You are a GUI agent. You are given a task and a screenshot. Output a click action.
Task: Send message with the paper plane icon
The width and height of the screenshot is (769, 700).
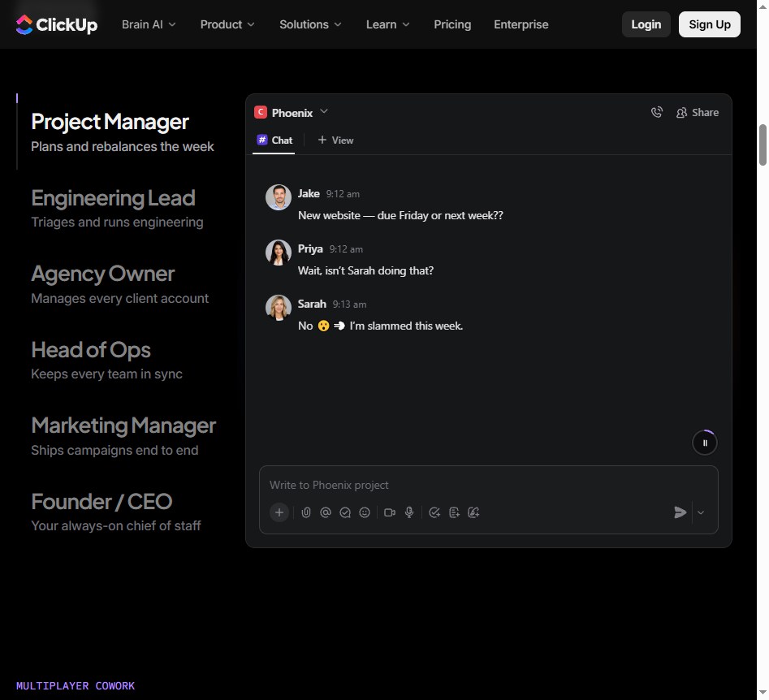[680, 512]
